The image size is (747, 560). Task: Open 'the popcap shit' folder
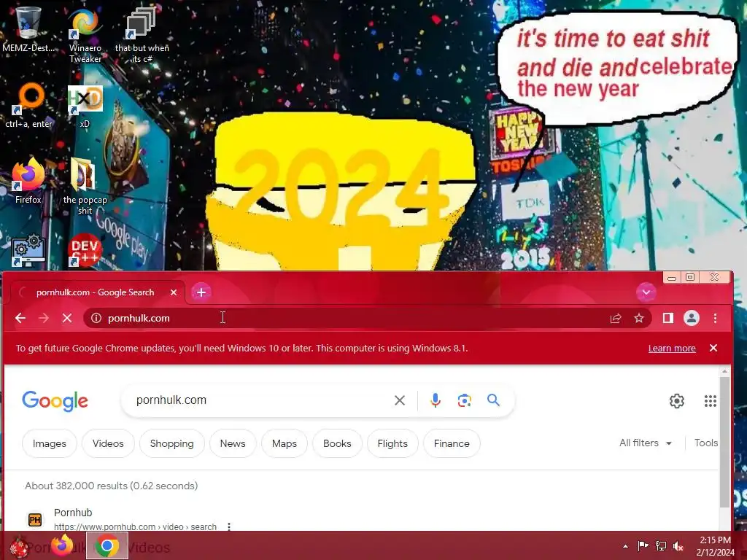(85, 187)
